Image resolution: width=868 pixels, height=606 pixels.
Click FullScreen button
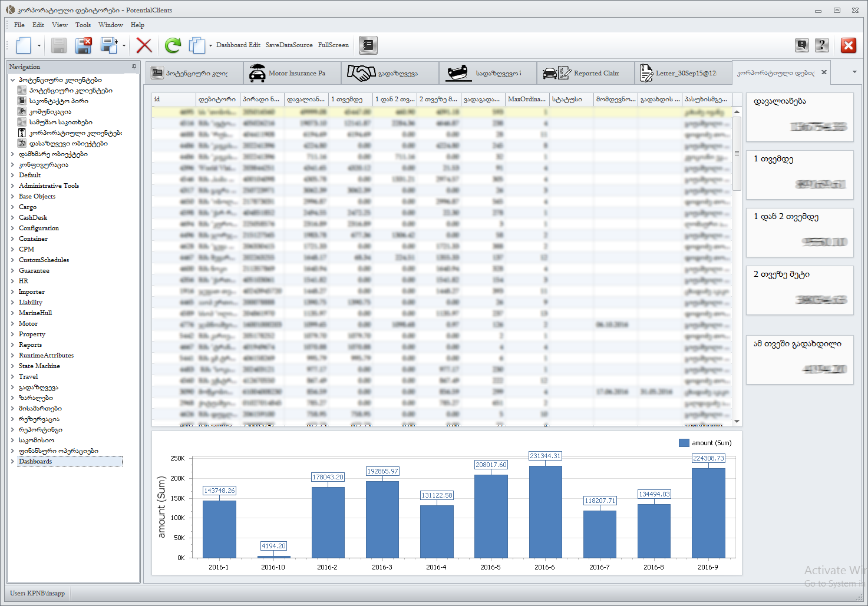334,45
